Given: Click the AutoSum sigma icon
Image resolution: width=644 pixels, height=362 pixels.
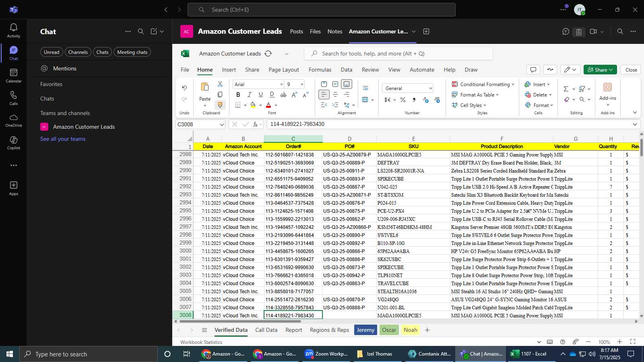Looking at the screenshot, I should click(x=566, y=89).
